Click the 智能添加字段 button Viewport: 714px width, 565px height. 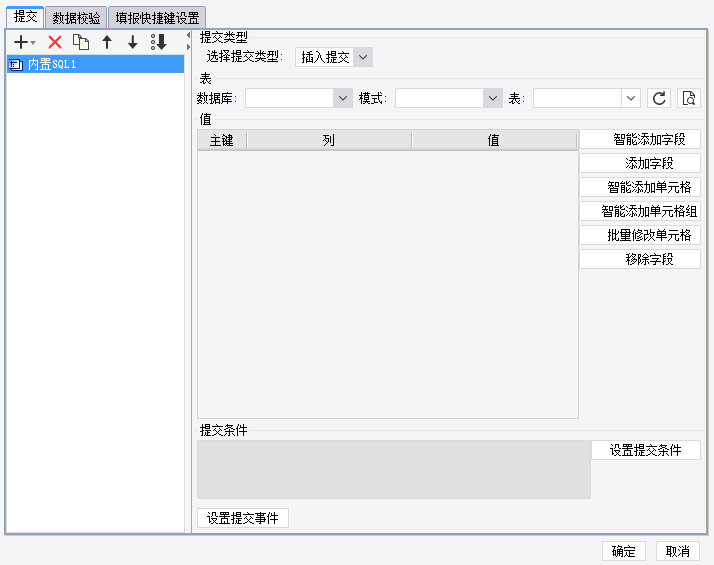(640, 139)
